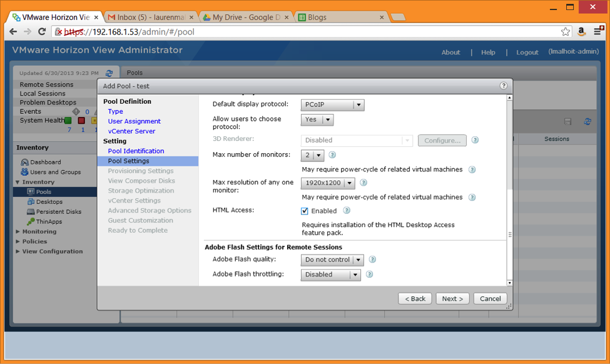This screenshot has height=364, width=610.
Task: Open a new browser tab
Action: 398,18
